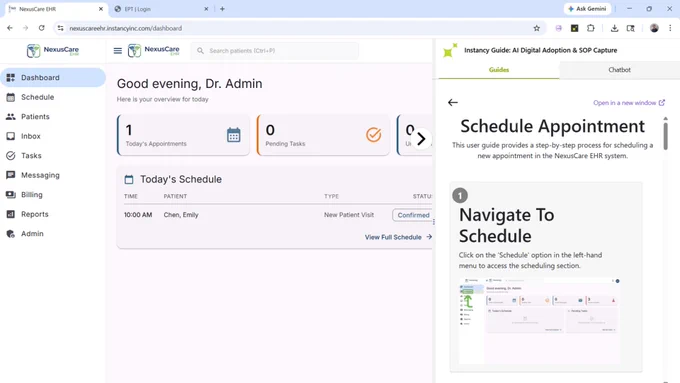Click the NexusCare logo above sidebar

coord(52,51)
